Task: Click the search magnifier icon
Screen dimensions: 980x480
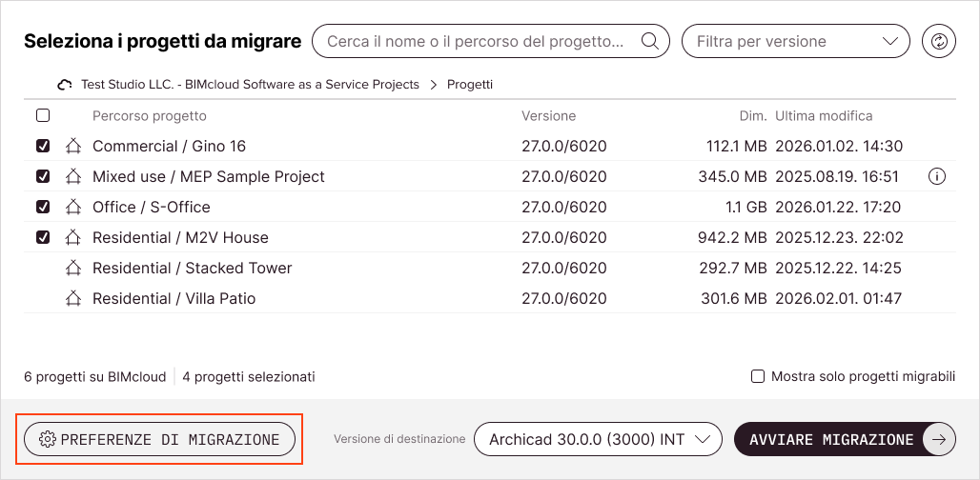Action: [650, 41]
